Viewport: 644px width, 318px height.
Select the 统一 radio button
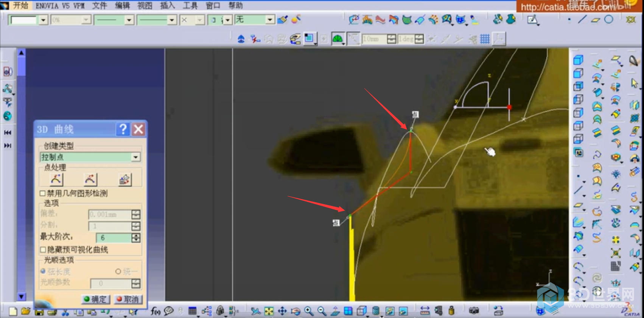coord(118,271)
